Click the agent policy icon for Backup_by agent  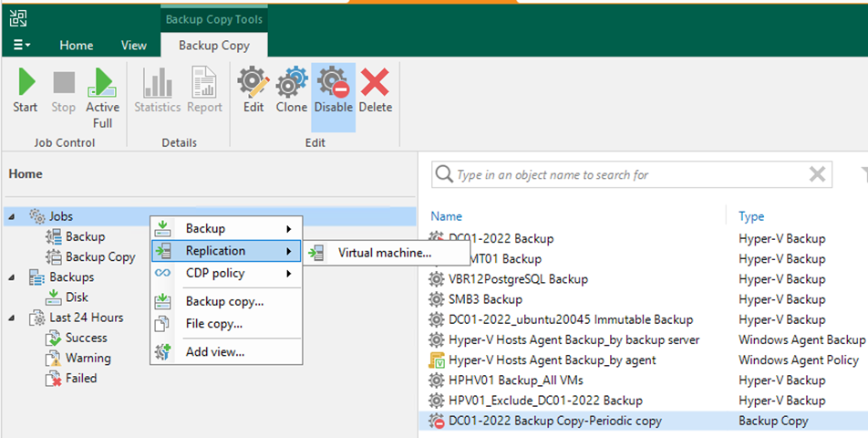pyautogui.click(x=437, y=360)
